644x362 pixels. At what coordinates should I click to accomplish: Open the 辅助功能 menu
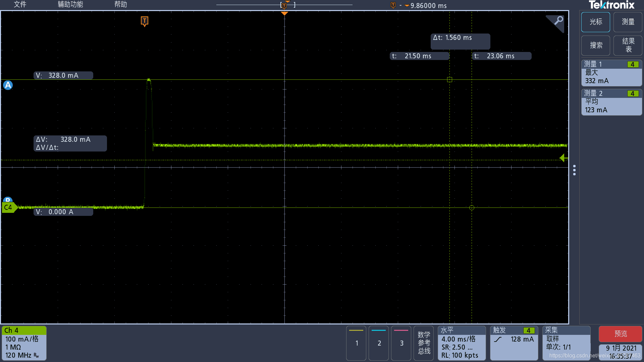70,4
